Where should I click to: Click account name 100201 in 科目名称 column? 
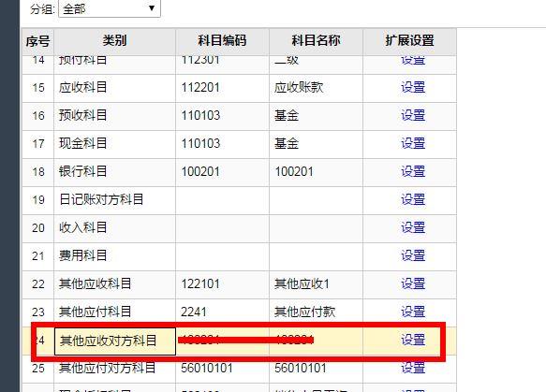(294, 172)
